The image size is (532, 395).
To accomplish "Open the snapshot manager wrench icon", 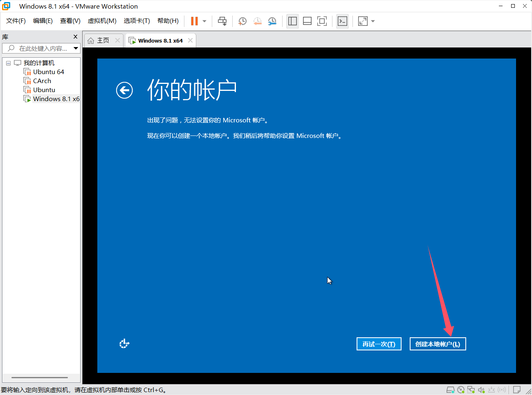I will point(272,21).
